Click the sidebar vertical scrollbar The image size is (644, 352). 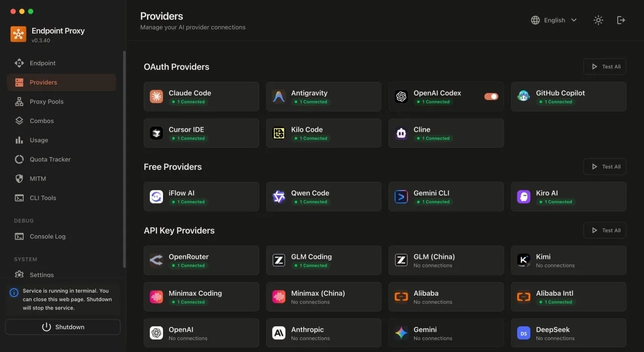124,159
